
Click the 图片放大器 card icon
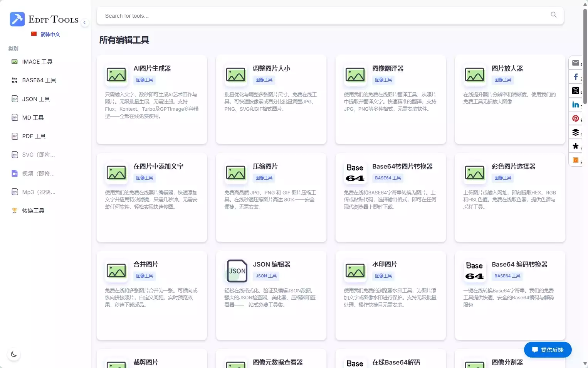point(475,75)
